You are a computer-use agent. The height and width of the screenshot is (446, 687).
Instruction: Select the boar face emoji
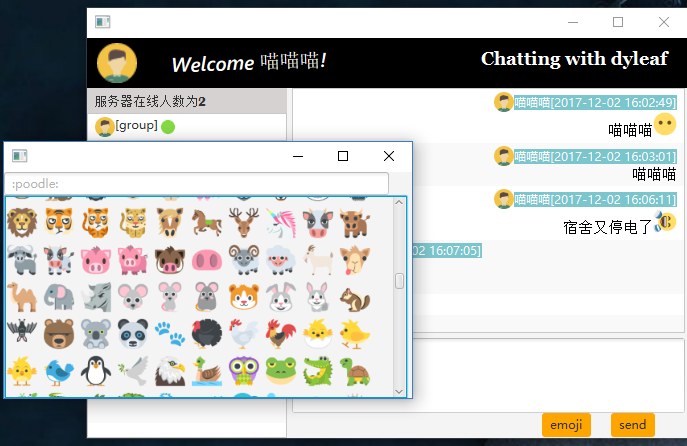coord(170,260)
